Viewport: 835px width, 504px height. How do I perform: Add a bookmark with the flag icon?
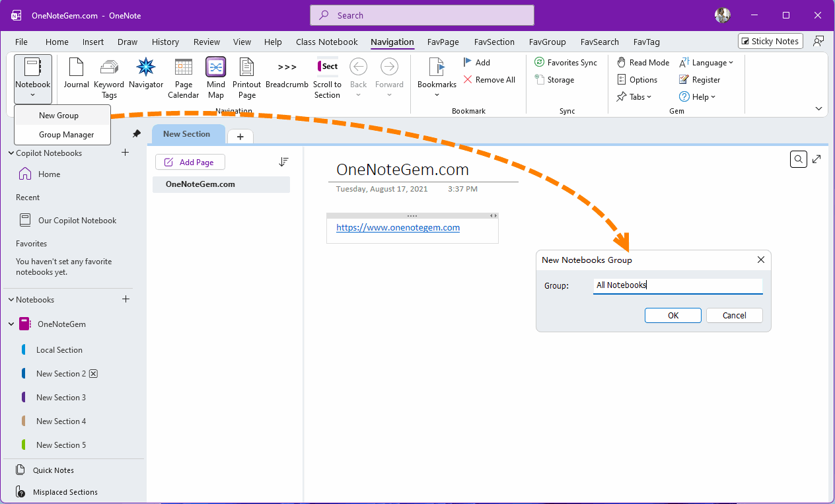(x=476, y=62)
